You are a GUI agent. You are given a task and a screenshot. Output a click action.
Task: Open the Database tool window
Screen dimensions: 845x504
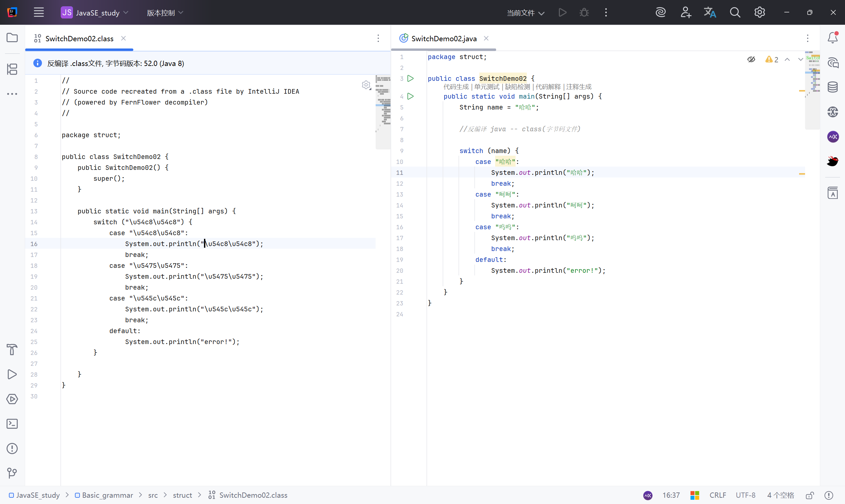coord(832,87)
